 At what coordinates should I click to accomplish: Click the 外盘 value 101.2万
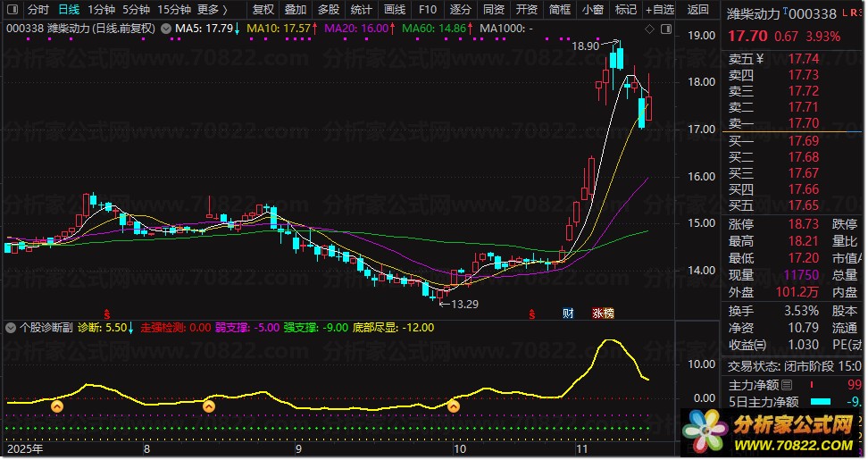(797, 292)
